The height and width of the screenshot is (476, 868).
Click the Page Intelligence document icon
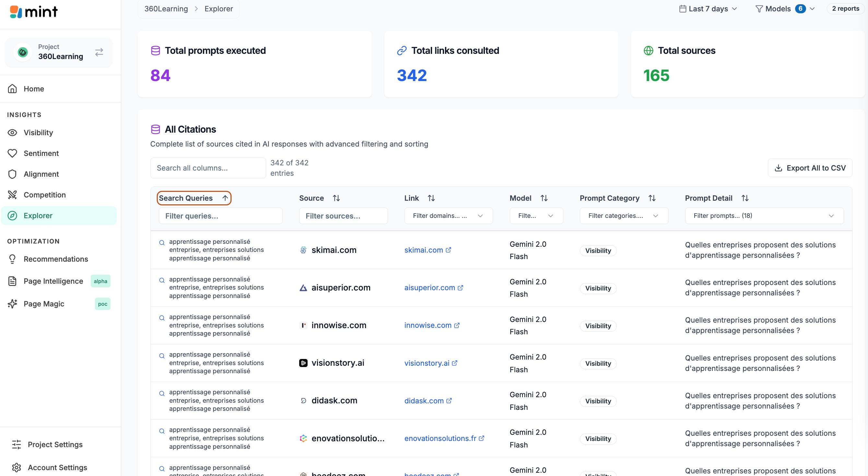[12, 281]
